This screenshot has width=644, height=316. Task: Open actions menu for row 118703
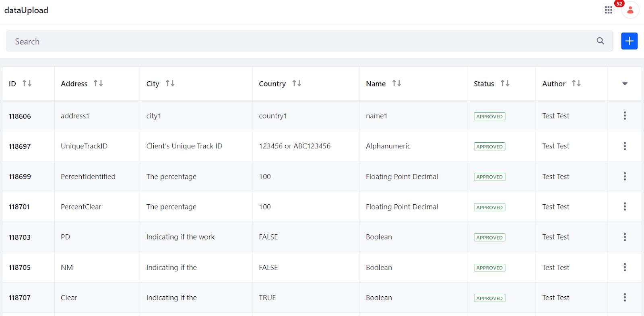(x=625, y=237)
